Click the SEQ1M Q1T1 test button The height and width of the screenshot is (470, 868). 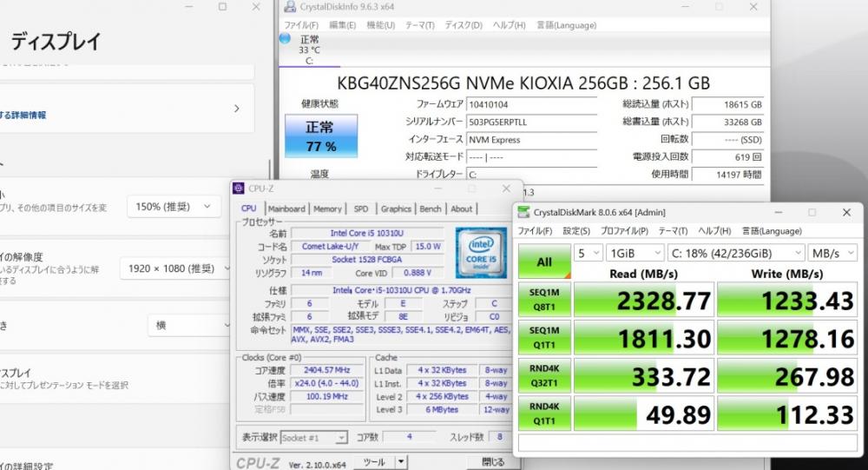544,337
